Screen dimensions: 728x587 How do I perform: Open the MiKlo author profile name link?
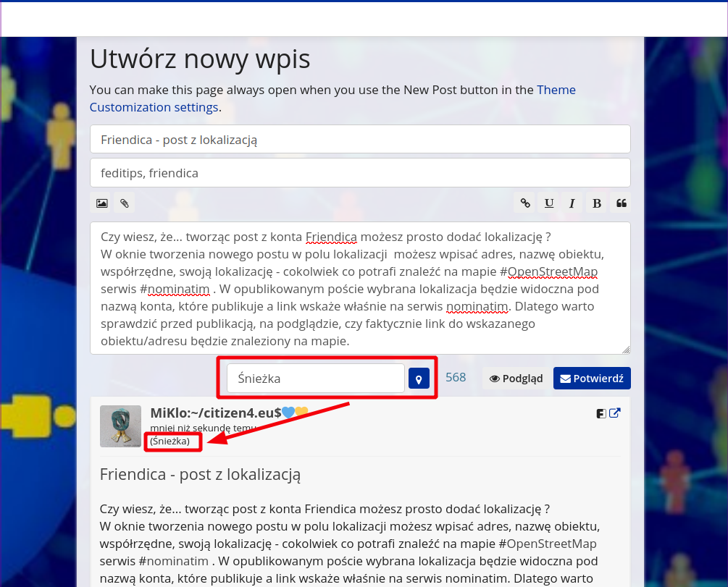tap(215, 413)
